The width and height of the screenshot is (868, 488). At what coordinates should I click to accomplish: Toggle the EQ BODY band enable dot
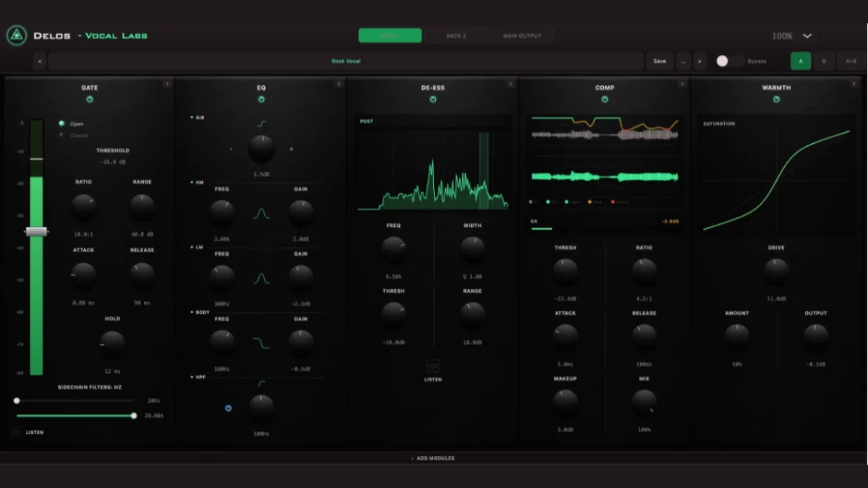192,312
